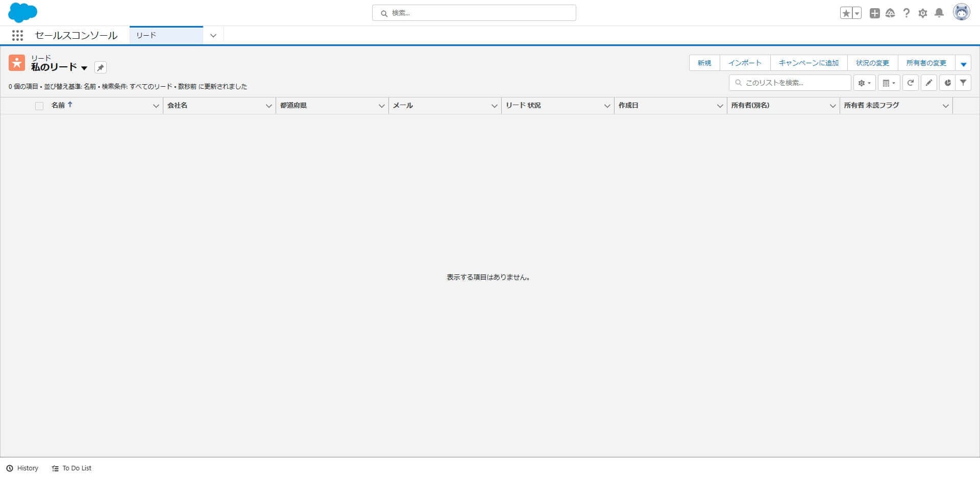Viewport: 980px width, 478px height.
Task: Sort by the リード 状況 column header
Action: [x=523, y=106]
